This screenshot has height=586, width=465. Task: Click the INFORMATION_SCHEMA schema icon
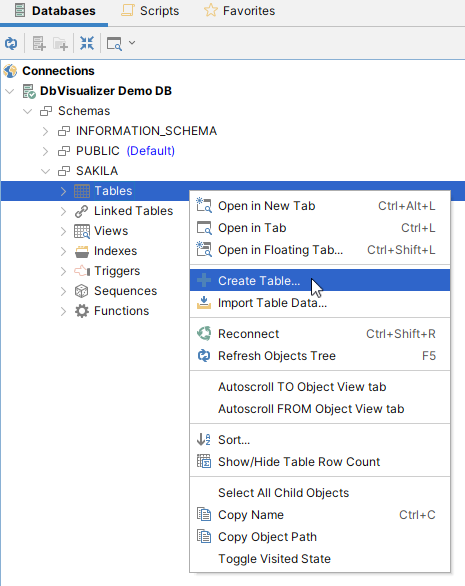coord(64,131)
